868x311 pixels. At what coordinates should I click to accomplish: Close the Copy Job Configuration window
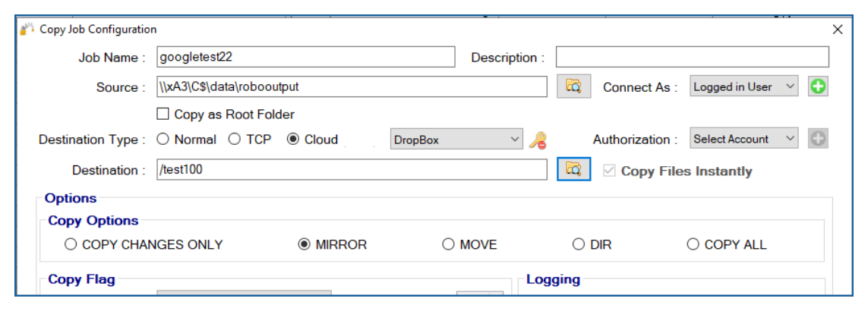click(838, 30)
